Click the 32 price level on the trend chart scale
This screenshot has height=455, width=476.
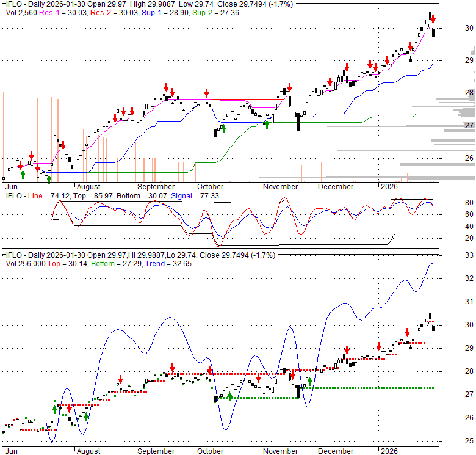point(469,278)
